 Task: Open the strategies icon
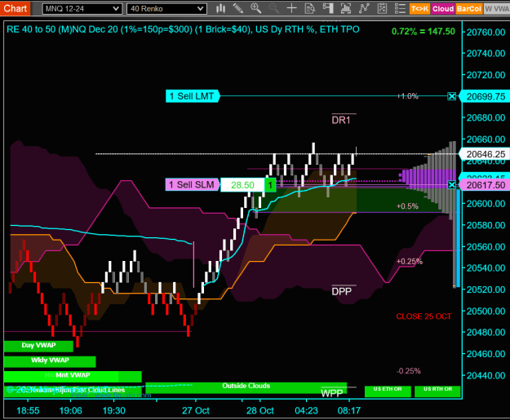tap(364, 8)
